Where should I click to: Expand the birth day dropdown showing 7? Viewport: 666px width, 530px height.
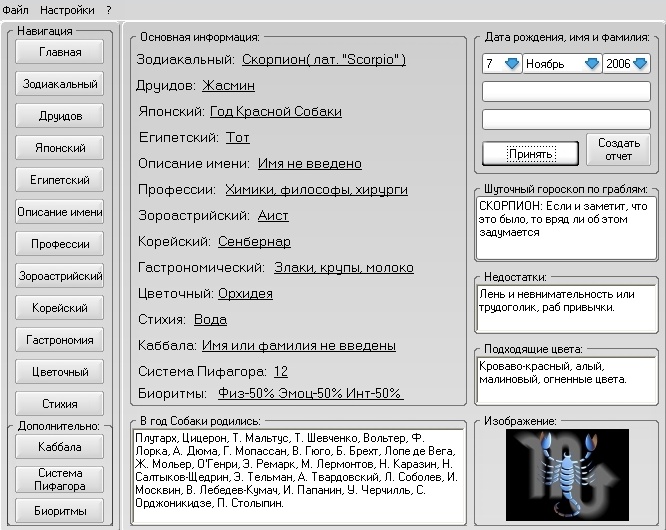pyautogui.click(x=512, y=64)
